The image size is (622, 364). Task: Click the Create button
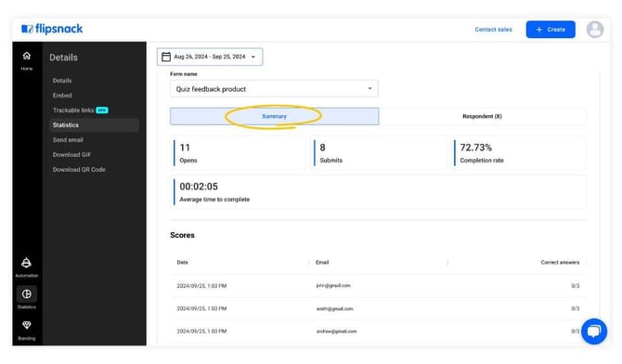pyautogui.click(x=551, y=30)
